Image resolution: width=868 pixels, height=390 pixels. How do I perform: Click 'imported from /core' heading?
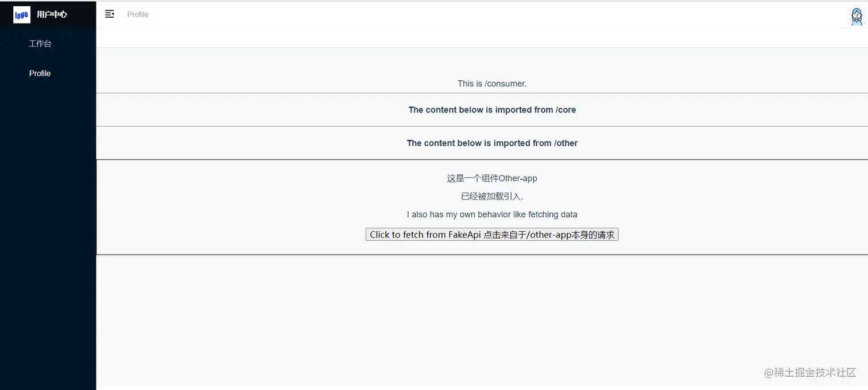tap(492, 110)
